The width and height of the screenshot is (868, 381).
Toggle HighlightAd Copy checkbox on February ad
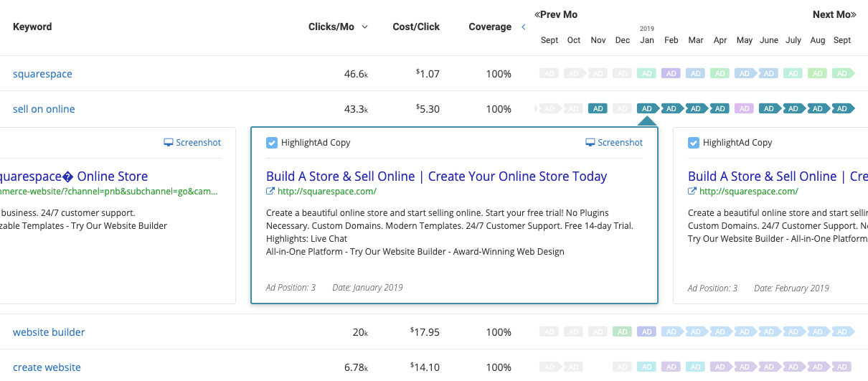pyautogui.click(x=693, y=143)
